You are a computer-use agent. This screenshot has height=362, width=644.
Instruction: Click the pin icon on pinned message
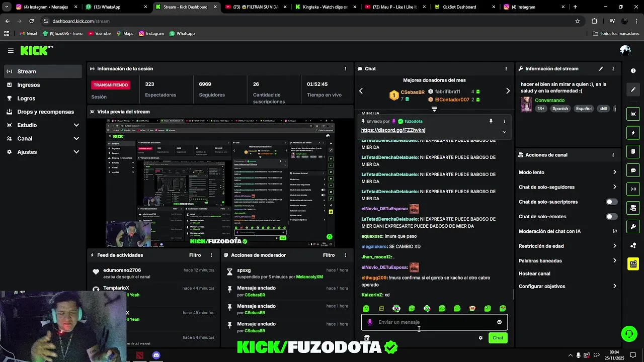(x=491, y=121)
